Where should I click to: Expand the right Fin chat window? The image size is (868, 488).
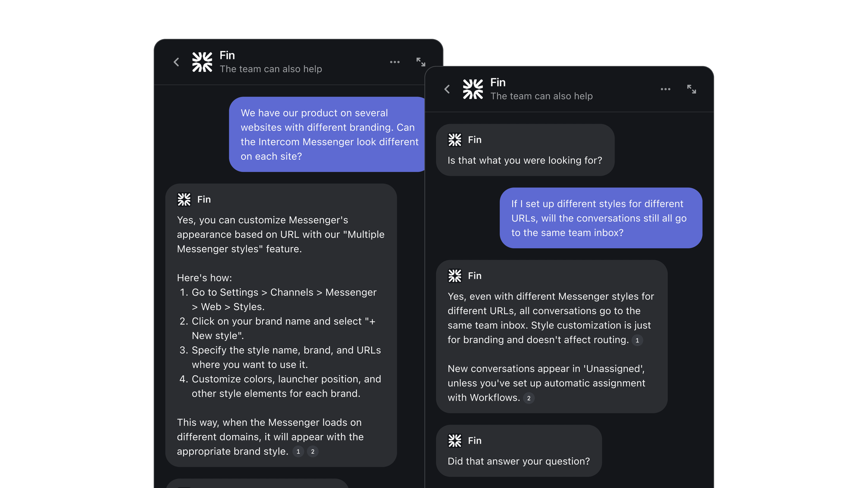point(691,89)
